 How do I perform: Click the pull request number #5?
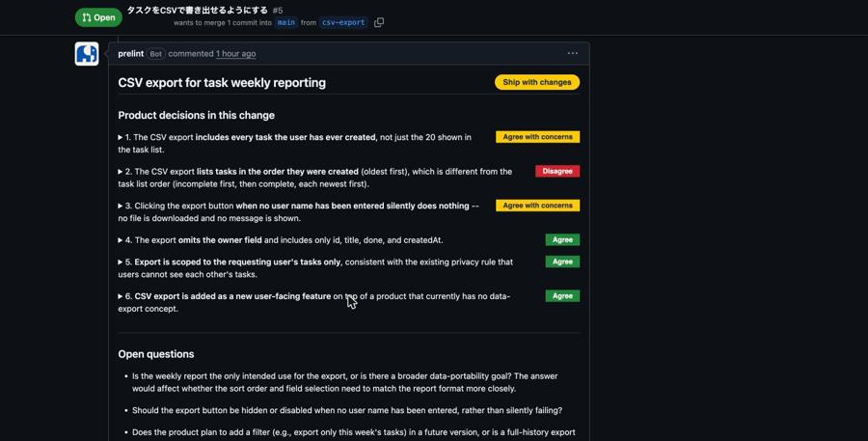click(x=278, y=11)
